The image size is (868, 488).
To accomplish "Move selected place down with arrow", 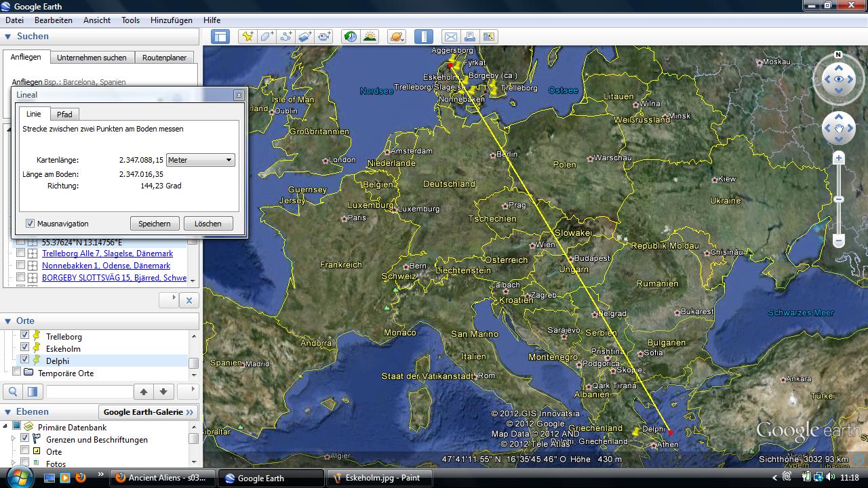I will pyautogui.click(x=163, y=392).
